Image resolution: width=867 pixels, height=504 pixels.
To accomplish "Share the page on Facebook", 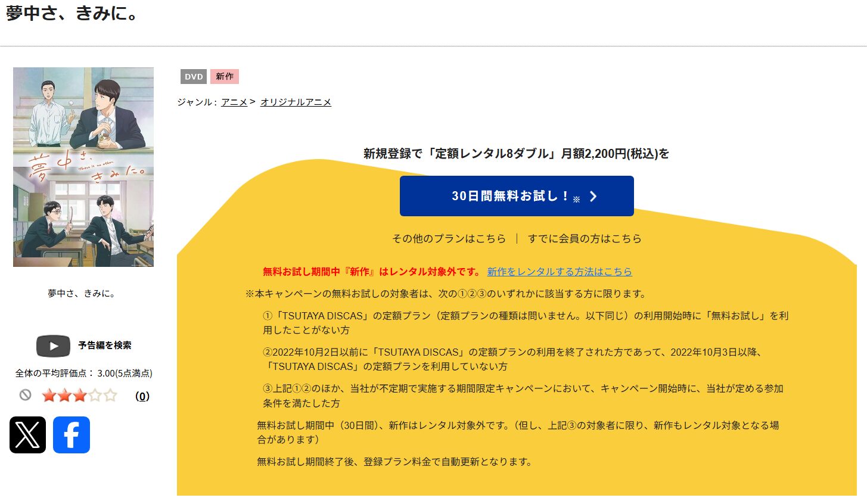I will click(x=72, y=435).
